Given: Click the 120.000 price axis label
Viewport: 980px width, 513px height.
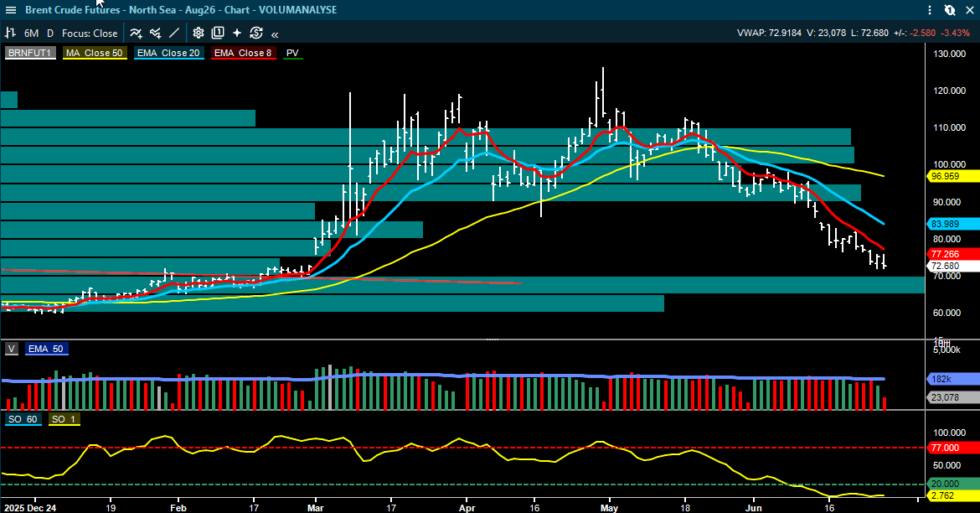Looking at the screenshot, I should click(x=949, y=91).
